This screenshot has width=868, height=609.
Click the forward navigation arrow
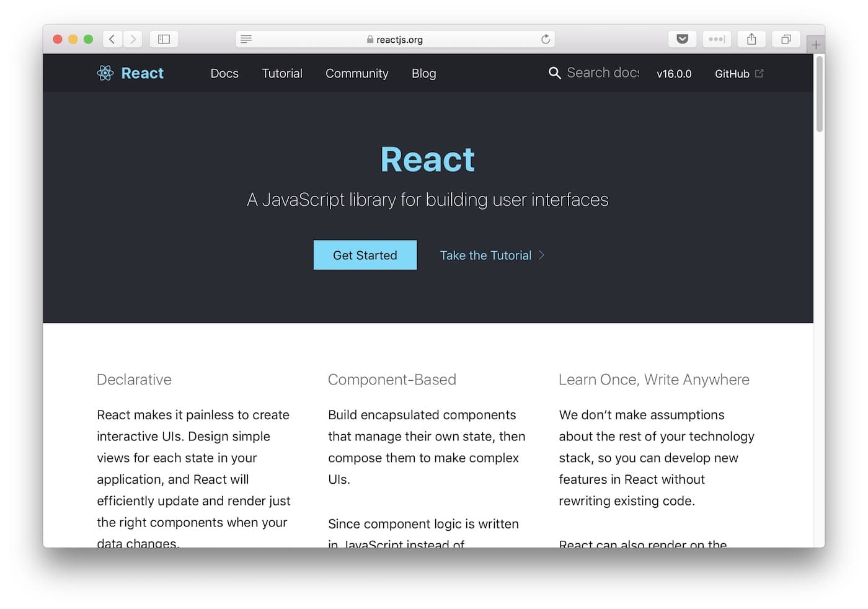click(x=133, y=38)
